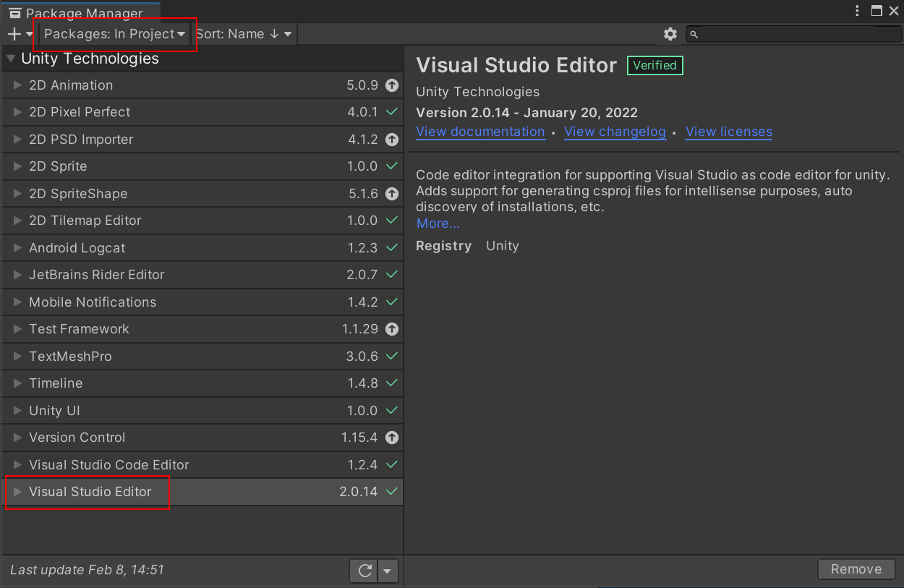Expand the 2D Tilemap Editor row
Image resolution: width=904 pixels, height=588 pixels.
(18, 221)
